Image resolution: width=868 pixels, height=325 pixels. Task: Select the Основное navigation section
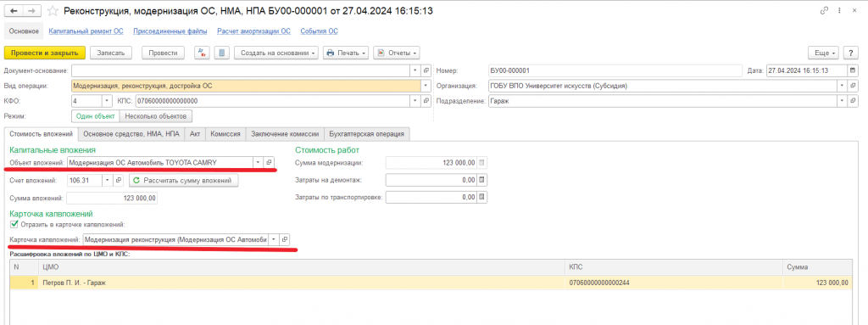[x=23, y=31]
